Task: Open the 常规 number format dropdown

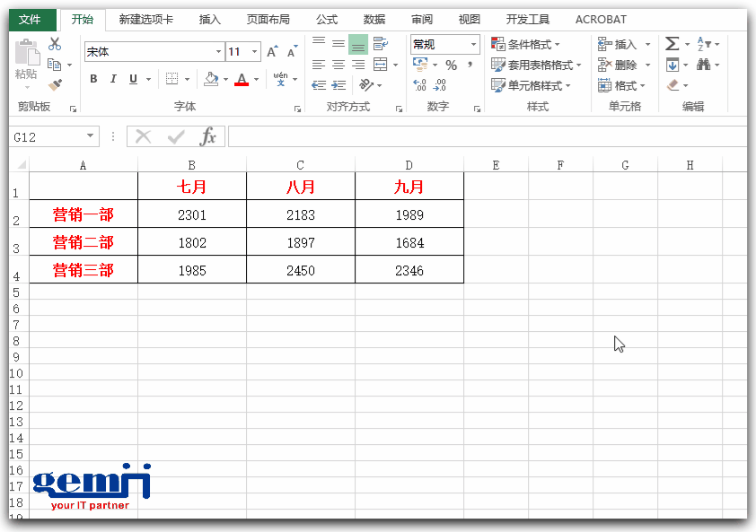Action: [x=473, y=44]
